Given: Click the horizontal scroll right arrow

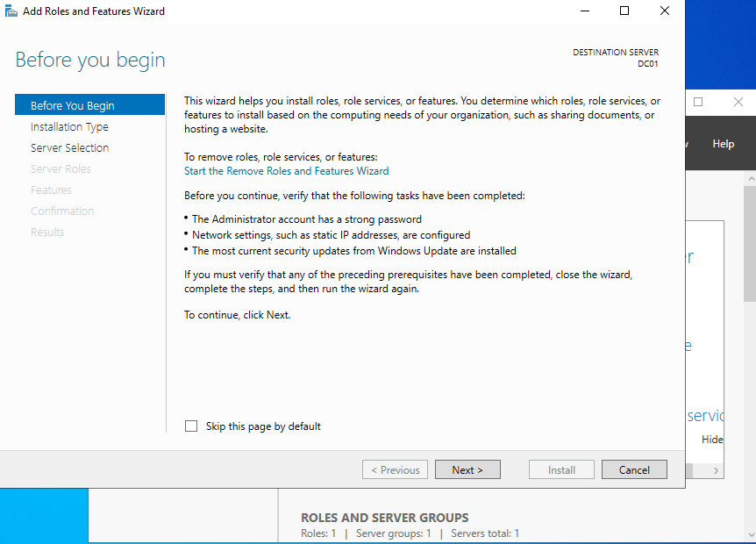Looking at the screenshot, I should (717, 471).
